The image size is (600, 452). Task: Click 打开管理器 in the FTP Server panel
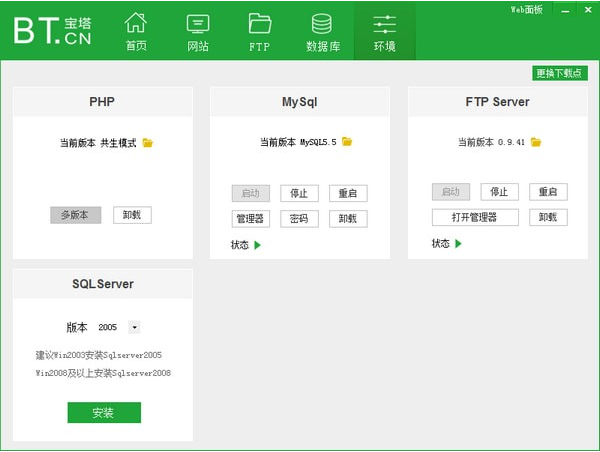476,217
